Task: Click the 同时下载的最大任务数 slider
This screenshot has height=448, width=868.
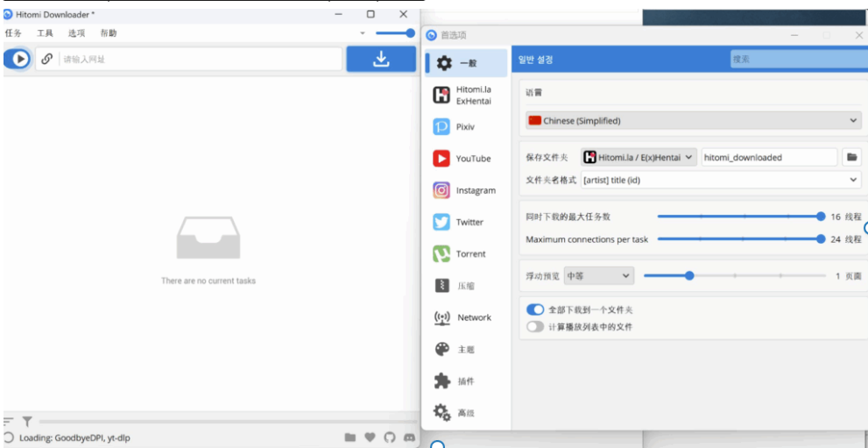Action: coord(741,217)
